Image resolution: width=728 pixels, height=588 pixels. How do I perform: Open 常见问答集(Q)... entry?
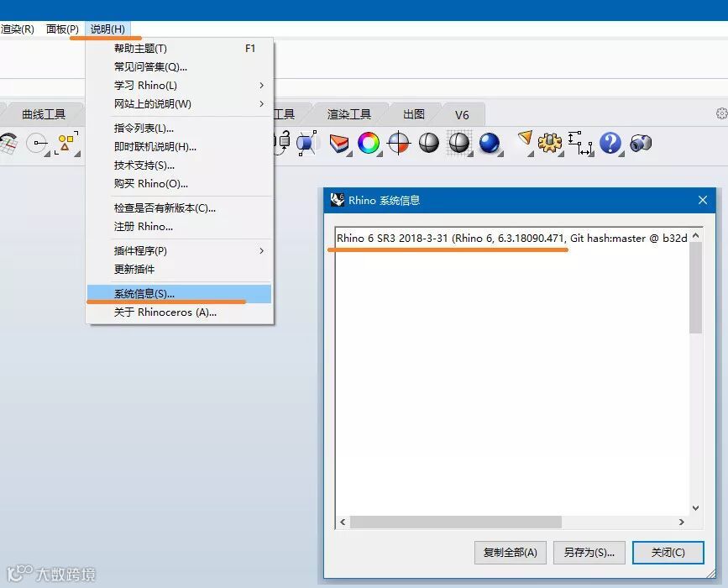coord(180,67)
